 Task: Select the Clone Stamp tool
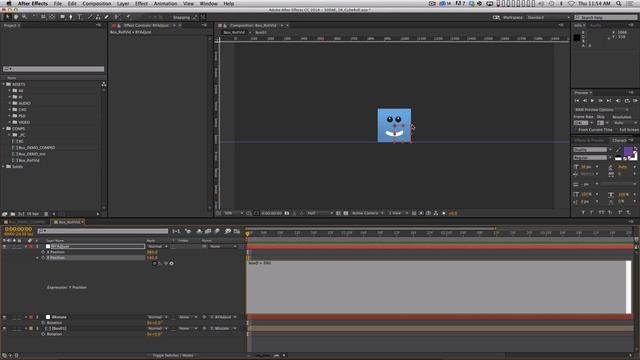98,17
